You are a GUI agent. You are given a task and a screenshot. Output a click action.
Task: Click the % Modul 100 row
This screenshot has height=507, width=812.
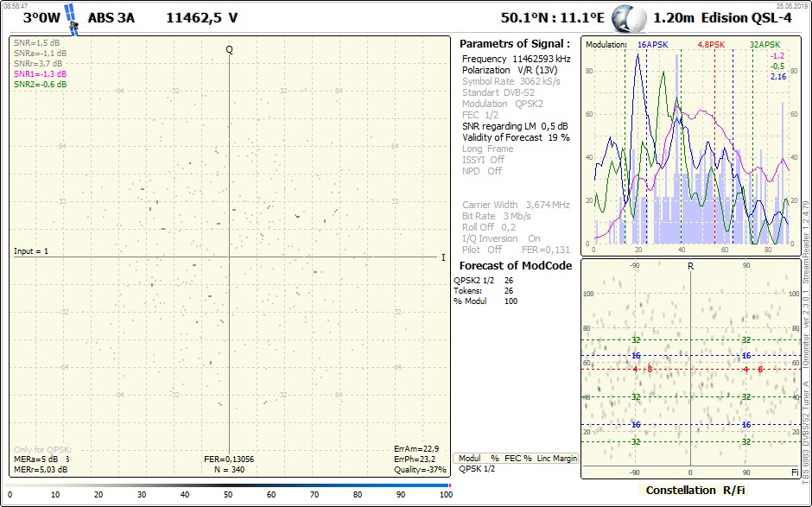click(x=485, y=301)
